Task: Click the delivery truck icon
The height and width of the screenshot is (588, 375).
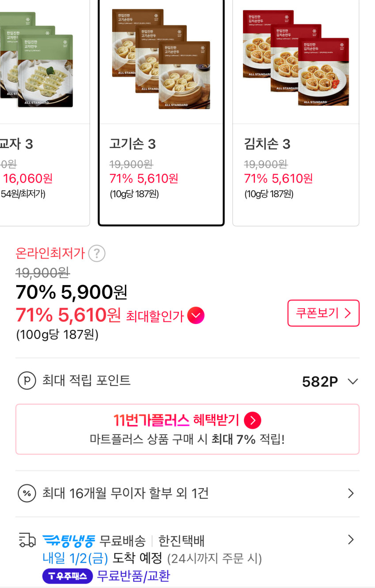Action: point(27,540)
